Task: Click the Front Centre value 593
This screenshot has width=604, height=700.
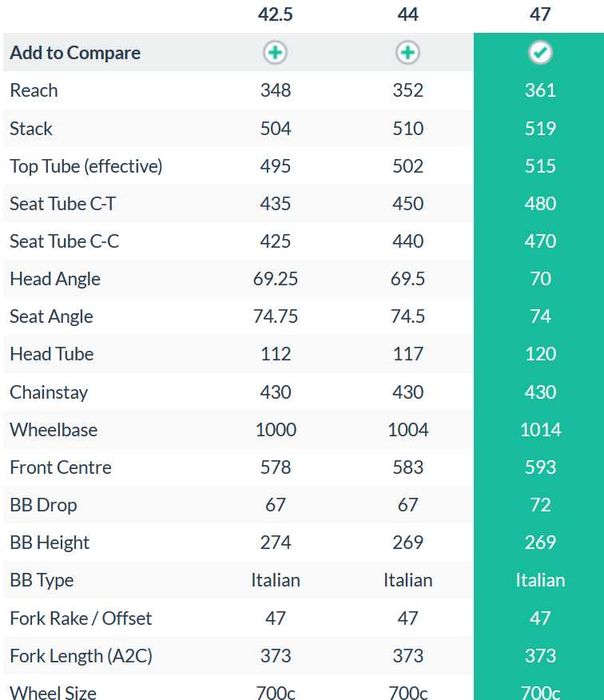Action: pos(540,467)
